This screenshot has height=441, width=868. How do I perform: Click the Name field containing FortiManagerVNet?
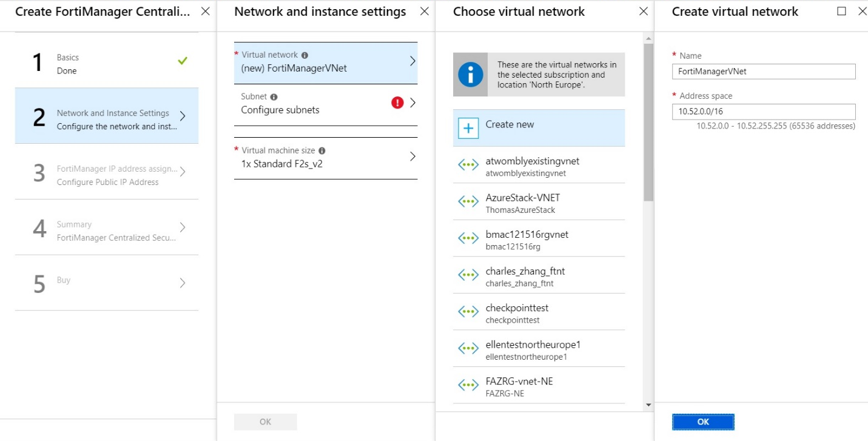click(x=764, y=72)
